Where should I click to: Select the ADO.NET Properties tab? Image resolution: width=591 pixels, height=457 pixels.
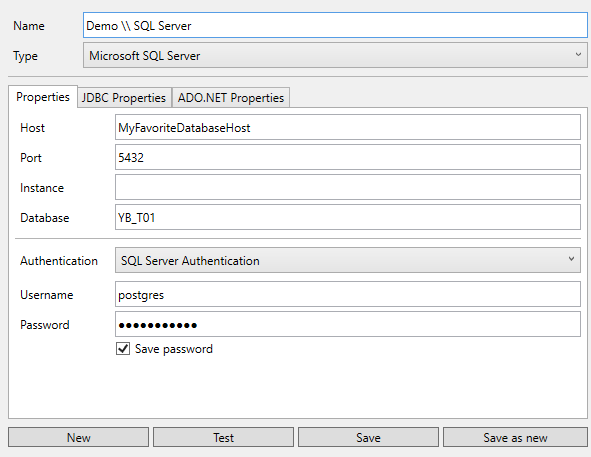pos(231,98)
